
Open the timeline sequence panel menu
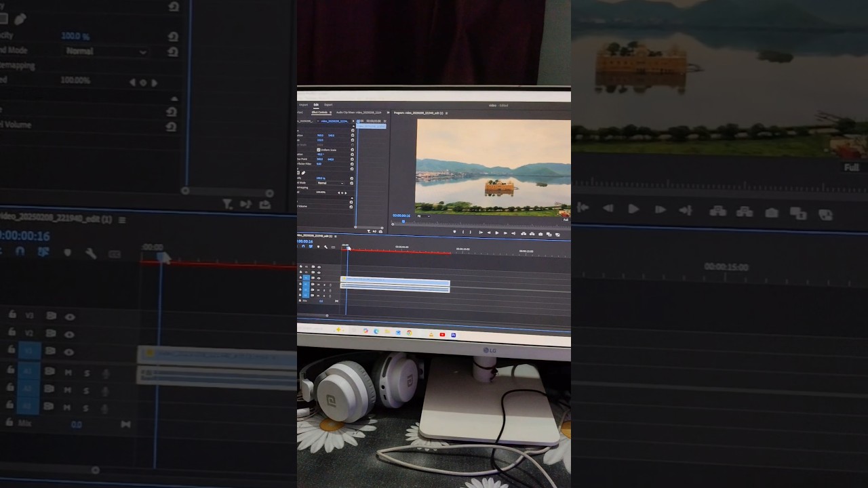tap(336, 237)
